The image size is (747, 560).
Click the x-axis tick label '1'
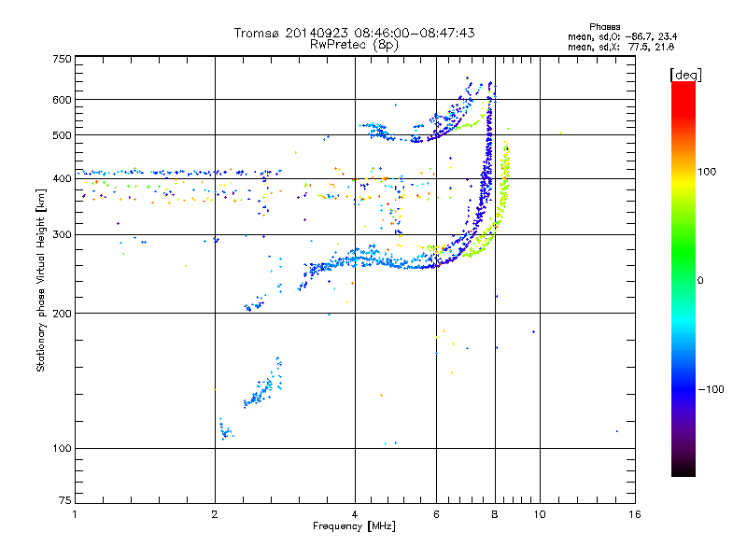(75, 514)
